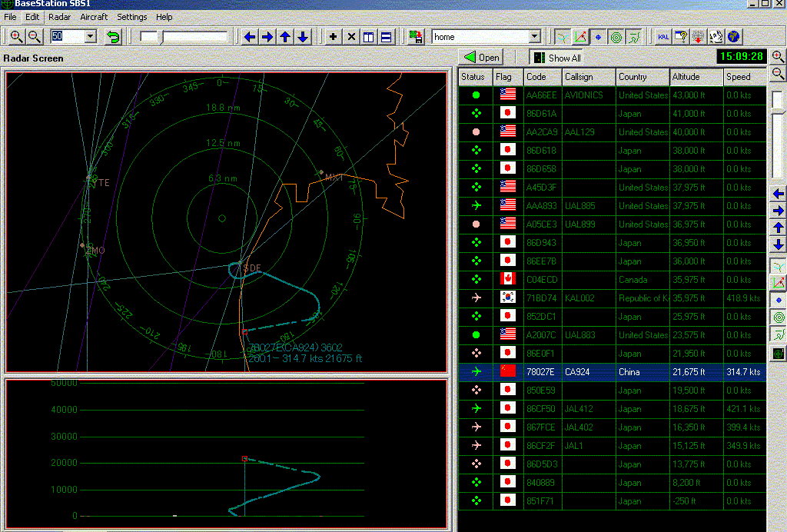
Task: Click the vertical split layout icon
Action: pos(368,37)
